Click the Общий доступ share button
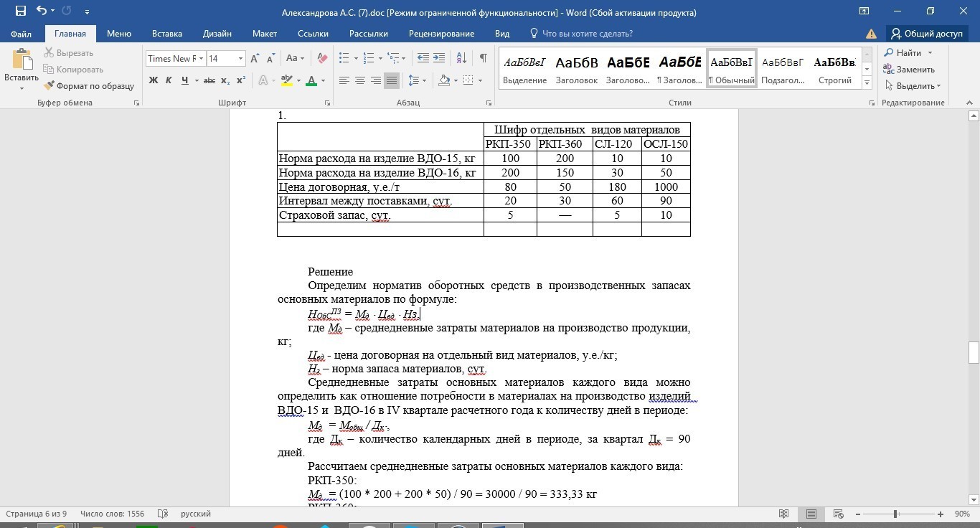Screen dimensions: 980x528 926,34
